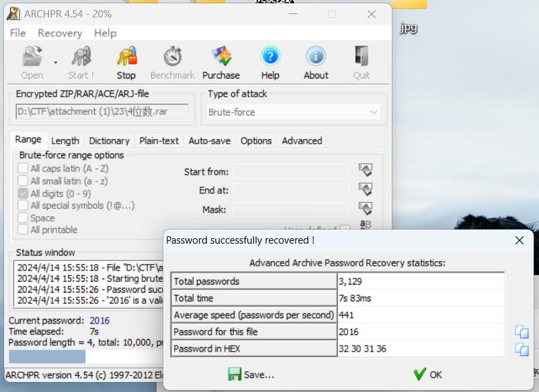Image resolution: width=539 pixels, height=392 pixels.
Task: Click the ARCHPR application title bar icon
Action: coord(13,13)
